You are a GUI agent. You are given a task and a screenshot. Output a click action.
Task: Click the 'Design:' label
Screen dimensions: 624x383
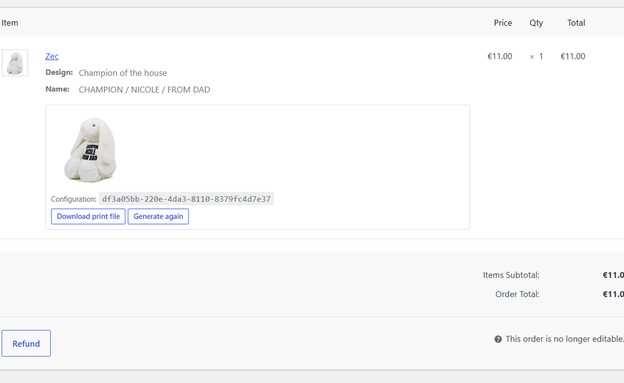[59, 72]
